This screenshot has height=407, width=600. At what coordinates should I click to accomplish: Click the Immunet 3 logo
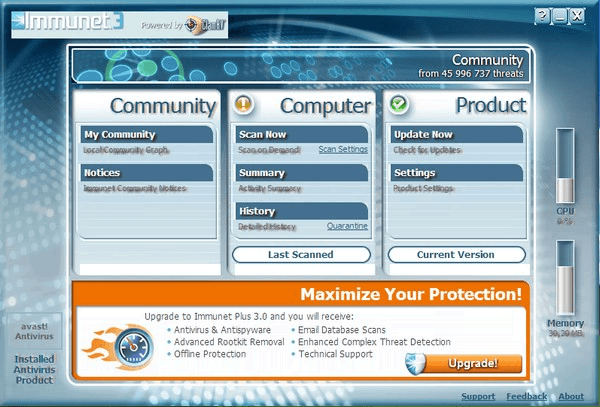68,21
